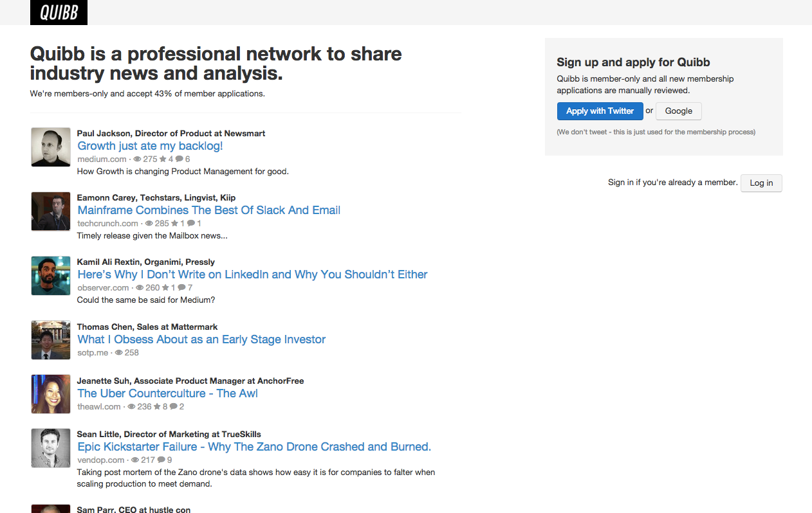
Task: Click the observer.com source text
Action: tap(103, 287)
